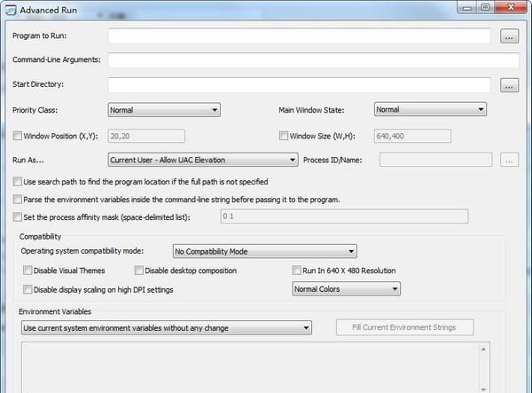The image size is (532, 393).
Task: Open the Priority Class dropdown
Action: (164, 110)
